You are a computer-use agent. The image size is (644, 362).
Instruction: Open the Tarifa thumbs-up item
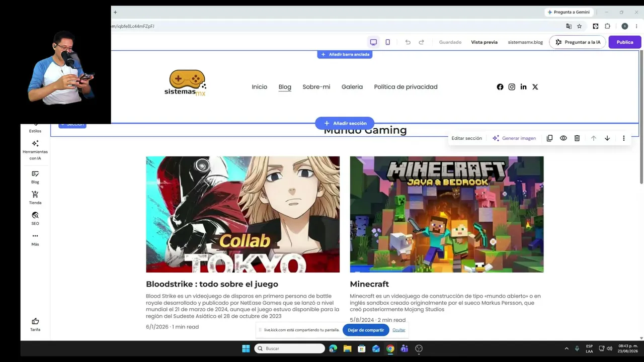[35, 324]
